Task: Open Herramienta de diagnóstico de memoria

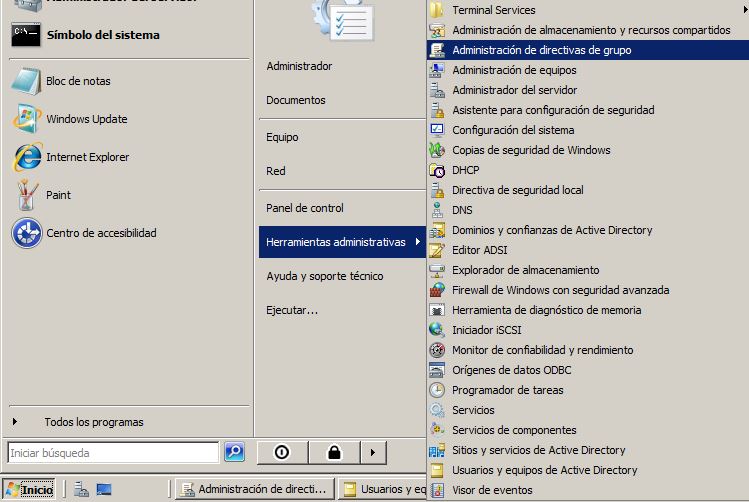Action: point(588,310)
